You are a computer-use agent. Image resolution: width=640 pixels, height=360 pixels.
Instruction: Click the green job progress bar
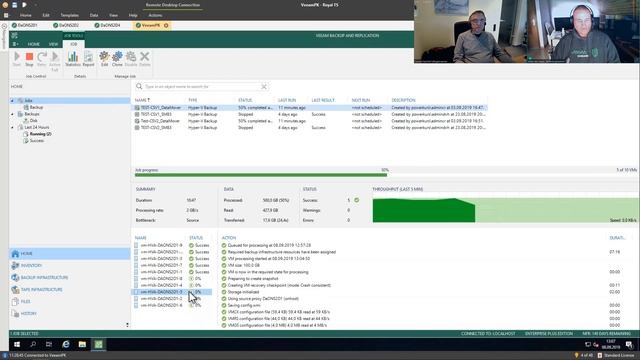[261, 175]
